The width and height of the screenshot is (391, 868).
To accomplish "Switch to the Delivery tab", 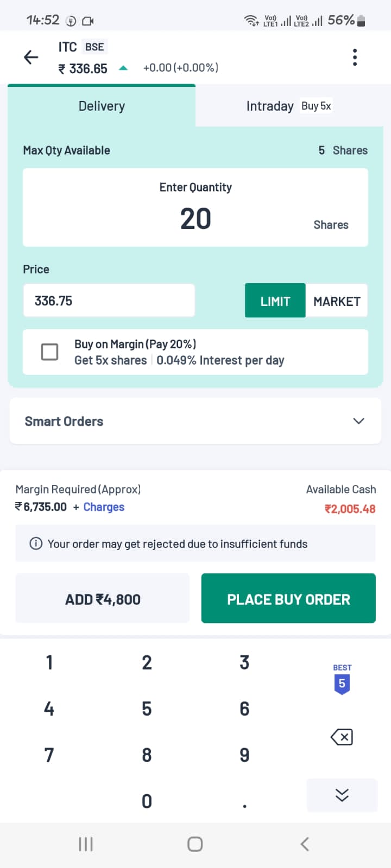I will click(102, 106).
